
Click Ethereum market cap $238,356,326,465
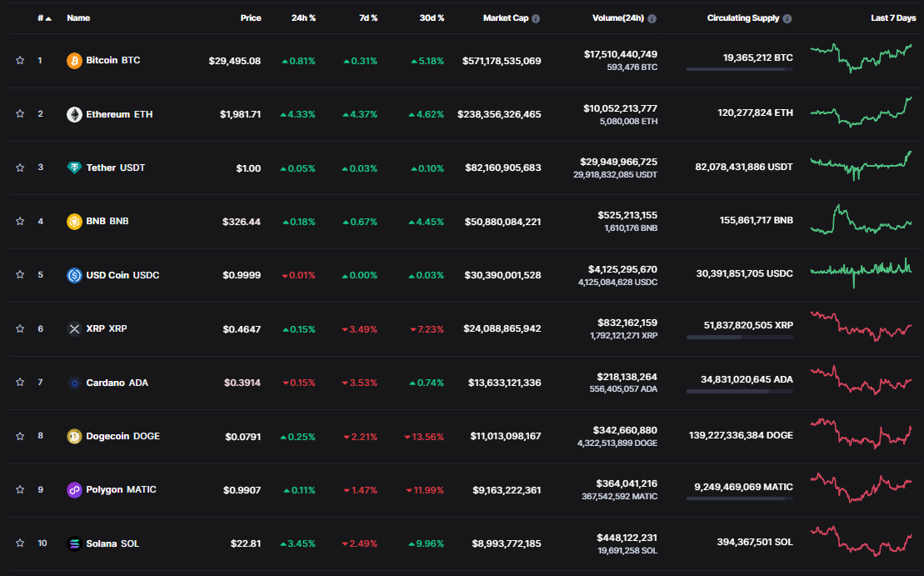tap(499, 114)
